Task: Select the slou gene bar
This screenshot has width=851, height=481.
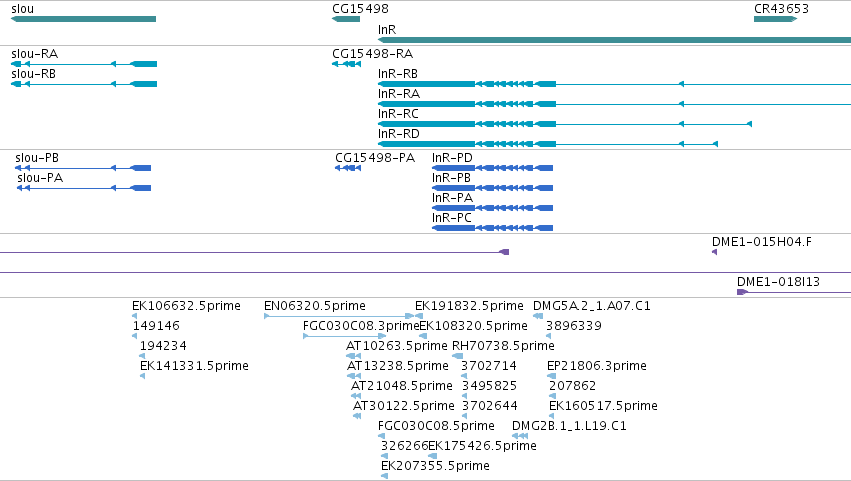Action: [x=84, y=19]
